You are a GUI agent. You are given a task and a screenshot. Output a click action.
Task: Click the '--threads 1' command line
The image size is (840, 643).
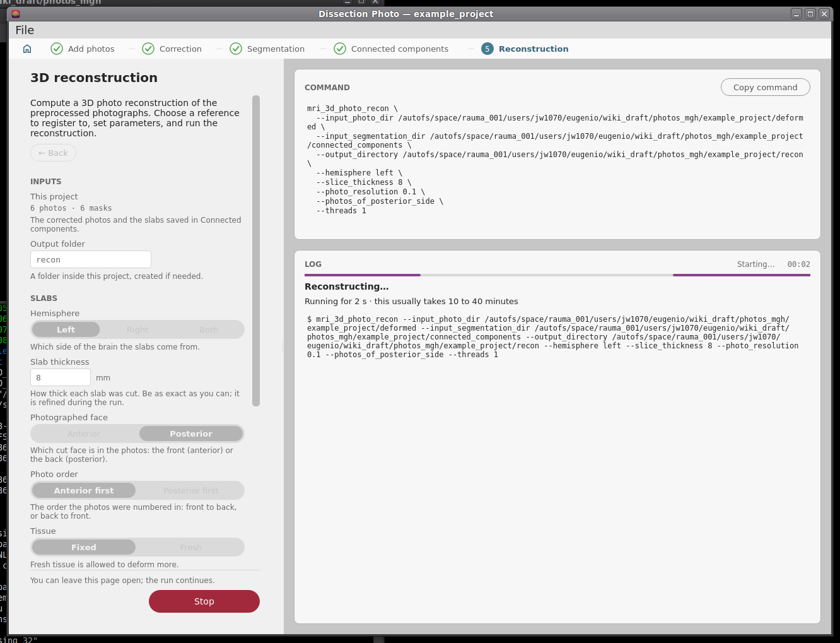point(341,211)
